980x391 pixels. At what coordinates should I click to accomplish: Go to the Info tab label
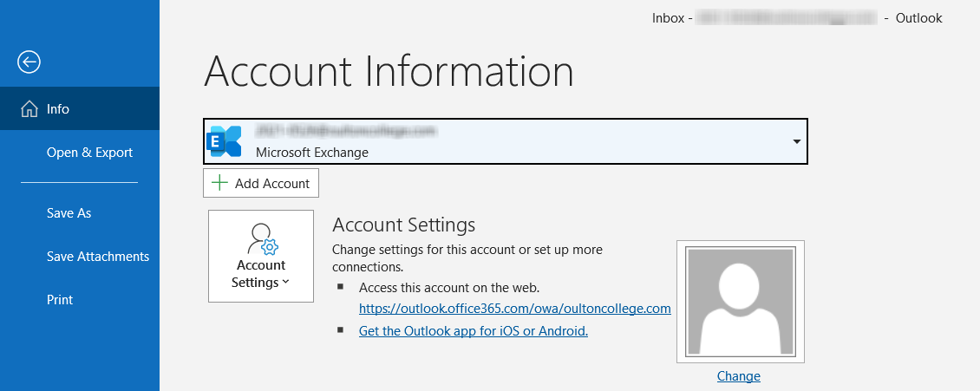pyautogui.click(x=57, y=109)
